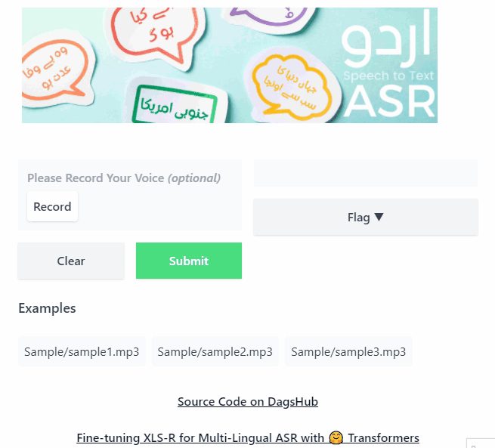Screen dimensions: 495x448
Task: Click the white Urdu title in banner
Action: (385, 38)
